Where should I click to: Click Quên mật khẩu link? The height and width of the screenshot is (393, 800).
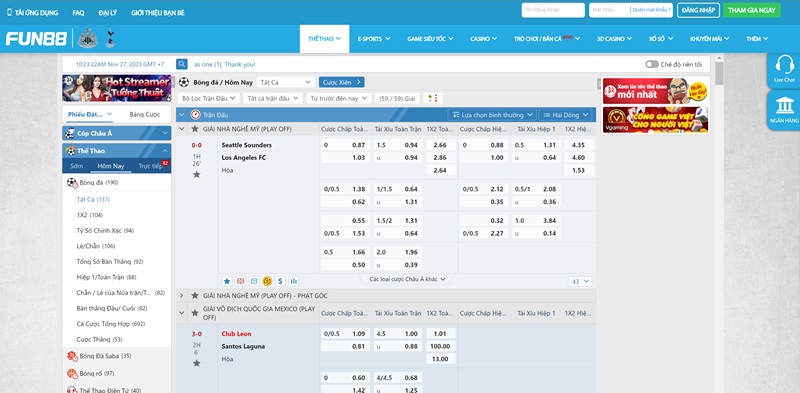pos(651,10)
